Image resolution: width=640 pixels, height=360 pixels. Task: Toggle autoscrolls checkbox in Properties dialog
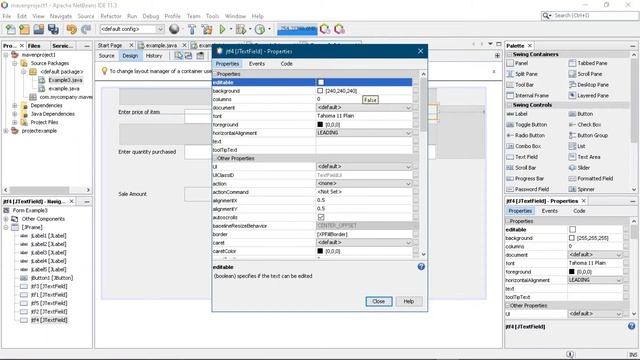click(321, 217)
